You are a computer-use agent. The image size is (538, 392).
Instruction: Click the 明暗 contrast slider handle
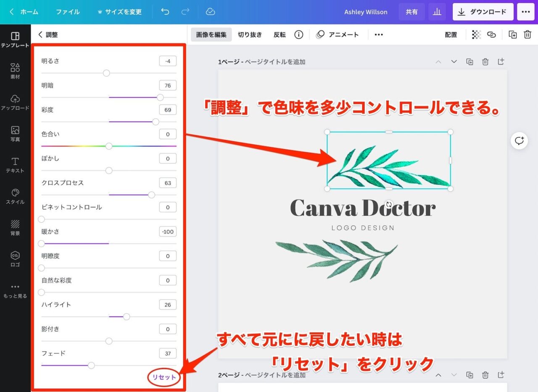(x=160, y=97)
